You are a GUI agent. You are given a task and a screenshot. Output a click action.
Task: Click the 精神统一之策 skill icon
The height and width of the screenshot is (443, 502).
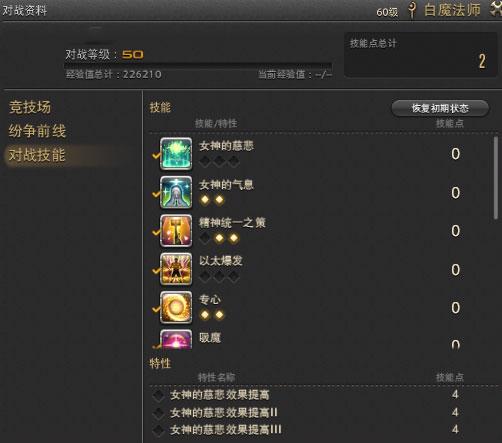(176, 231)
